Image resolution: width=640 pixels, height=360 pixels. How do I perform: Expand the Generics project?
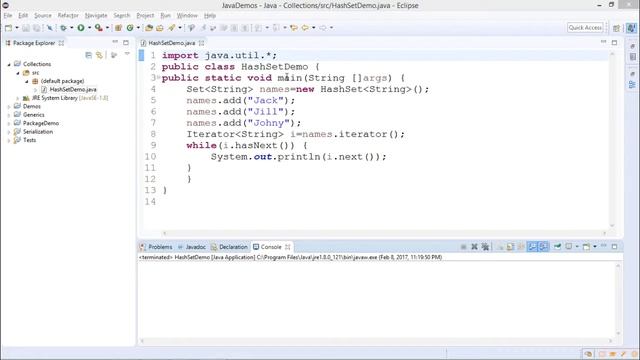9,115
